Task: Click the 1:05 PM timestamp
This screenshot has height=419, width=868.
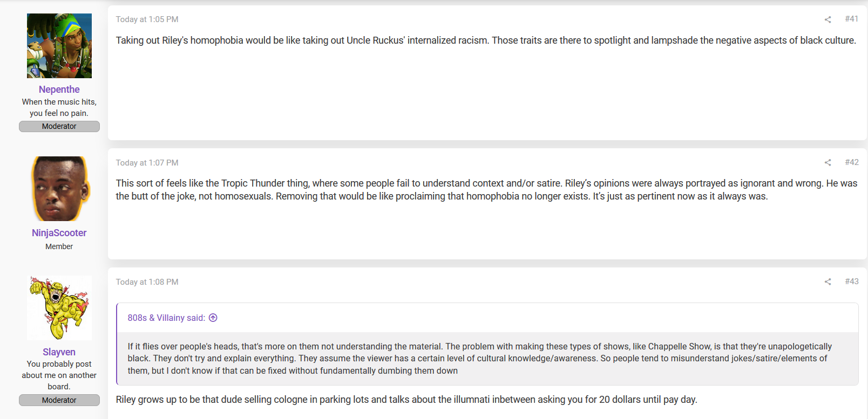Action: pyautogui.click(x=147, y=19)
